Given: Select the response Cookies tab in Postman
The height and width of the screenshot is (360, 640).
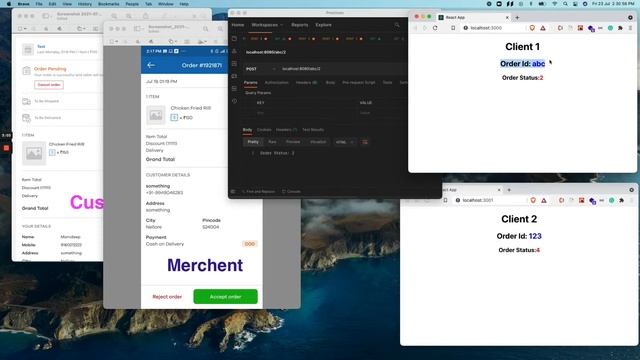Looking at the screenshot, I should (x=264, y=130).
